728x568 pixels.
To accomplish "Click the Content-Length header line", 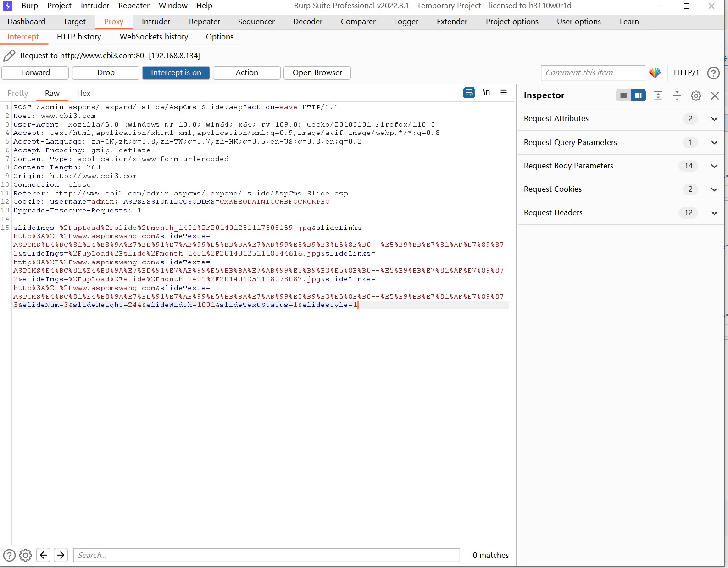I will (x=56, y=167).
